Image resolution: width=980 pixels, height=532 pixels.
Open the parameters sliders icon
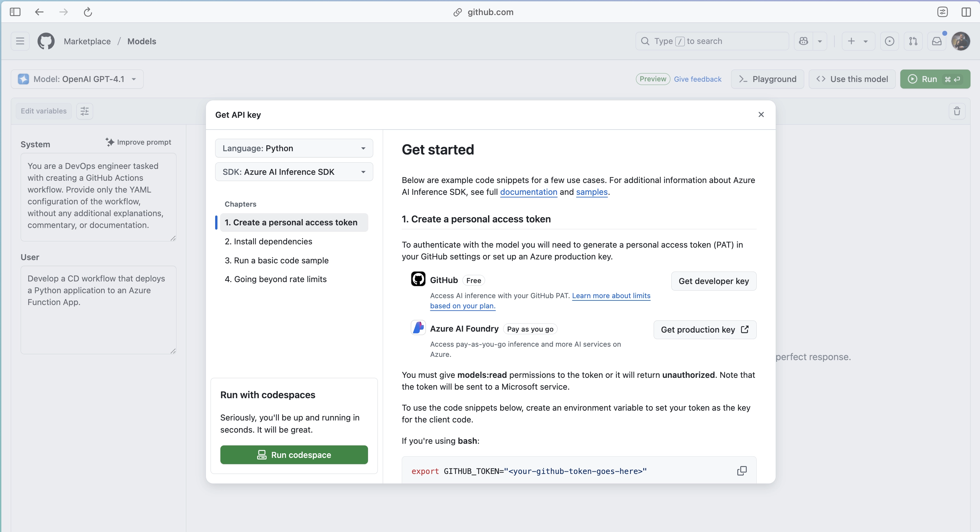[85, 111]
